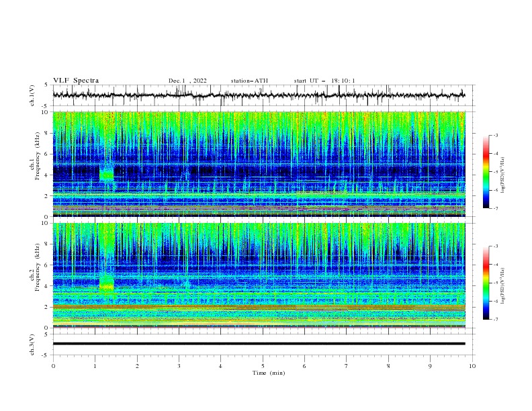532x411 pixels.
Task: Click the ch.1 voltage waveform trace
Action: [x=259, y=95]
